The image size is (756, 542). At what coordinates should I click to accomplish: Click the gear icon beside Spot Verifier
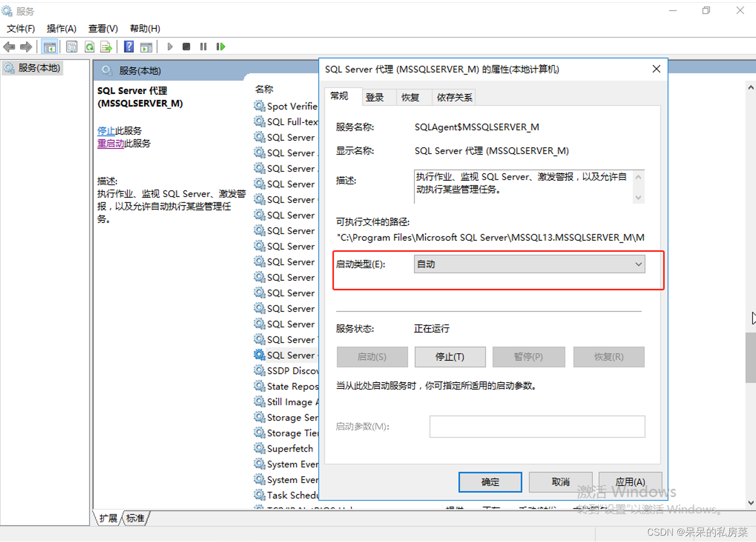coord(259,106)
